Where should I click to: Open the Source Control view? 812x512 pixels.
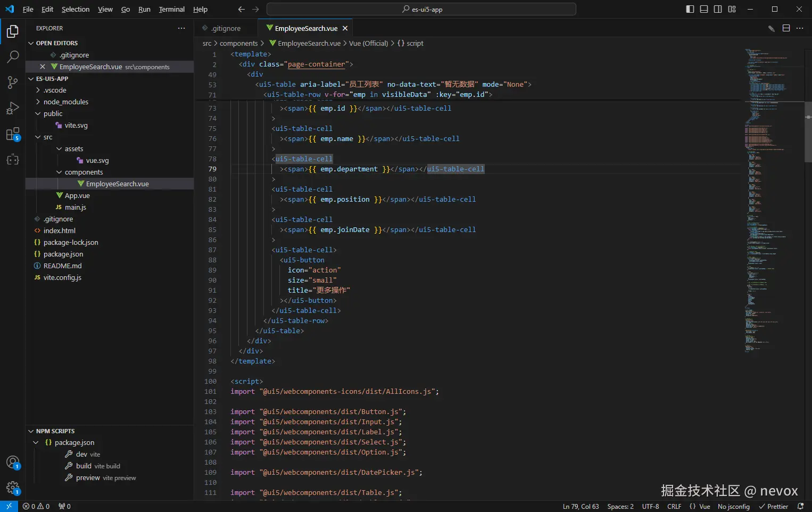(x=13, y=82)
